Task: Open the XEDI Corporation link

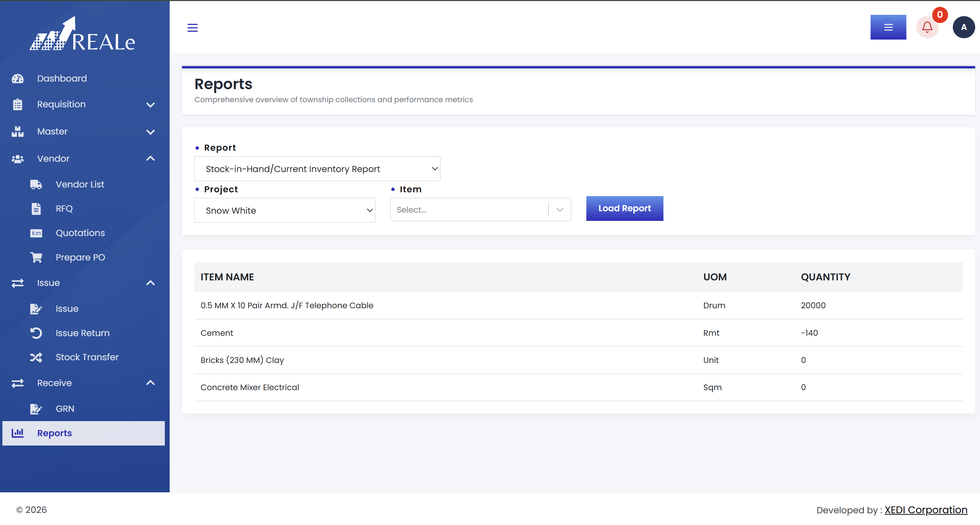Action: point(926,510)
